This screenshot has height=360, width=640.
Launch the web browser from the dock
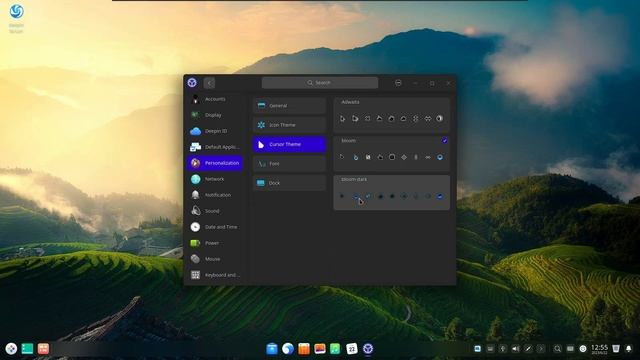[x=288, y=349]
